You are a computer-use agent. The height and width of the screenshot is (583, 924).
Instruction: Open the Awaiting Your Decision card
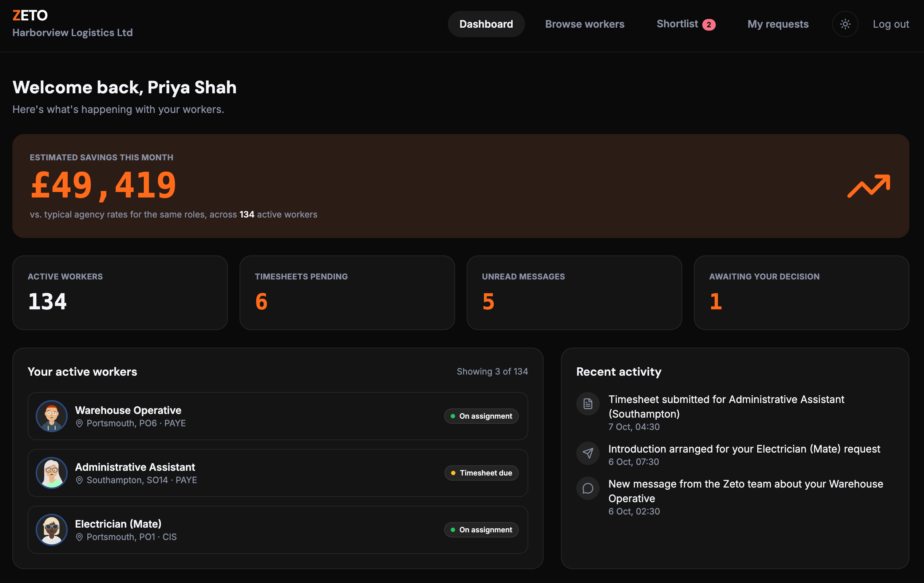(801, 293)
